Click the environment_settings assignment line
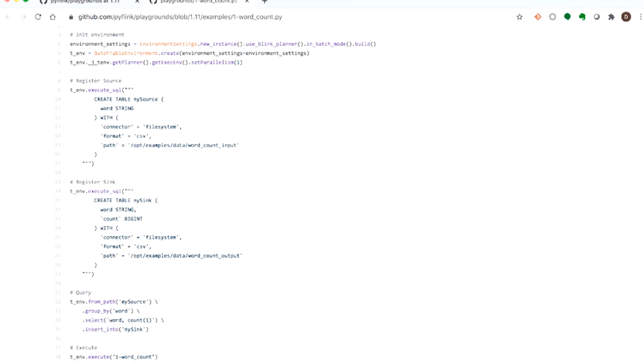Viewport: 644px width, 361px height. coord(223,44)
